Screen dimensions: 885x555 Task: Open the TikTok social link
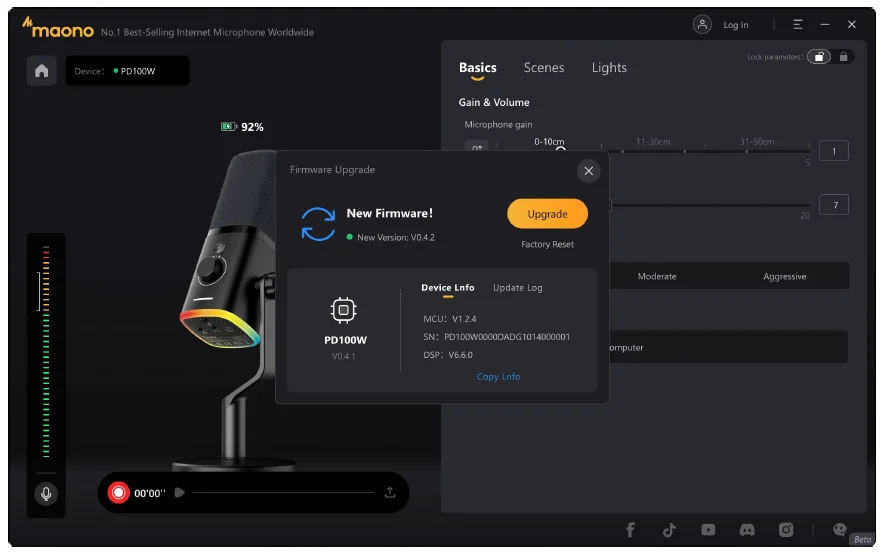point(669,530)
